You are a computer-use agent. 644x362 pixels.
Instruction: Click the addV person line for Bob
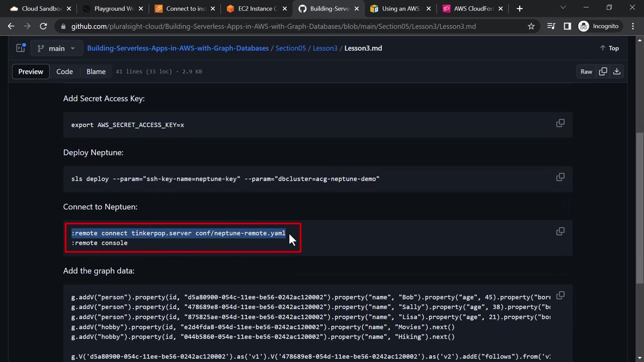(x=311, y=297)
